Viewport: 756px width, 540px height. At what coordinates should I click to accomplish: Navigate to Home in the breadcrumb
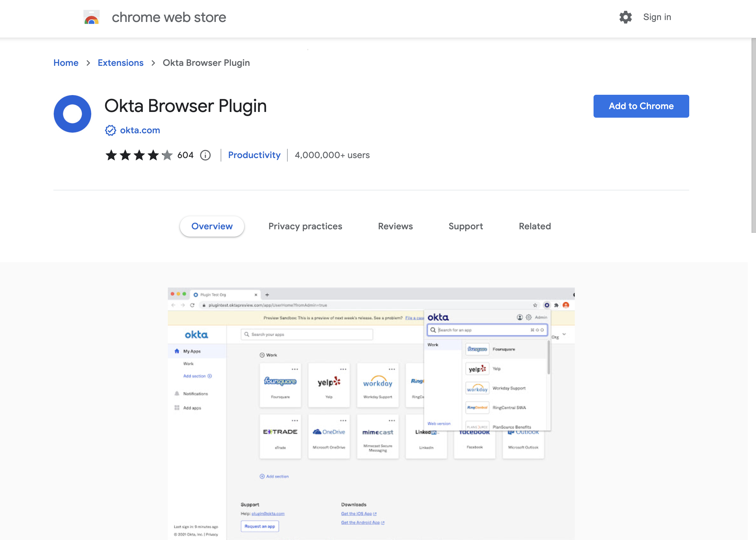(x=66, y=63)
